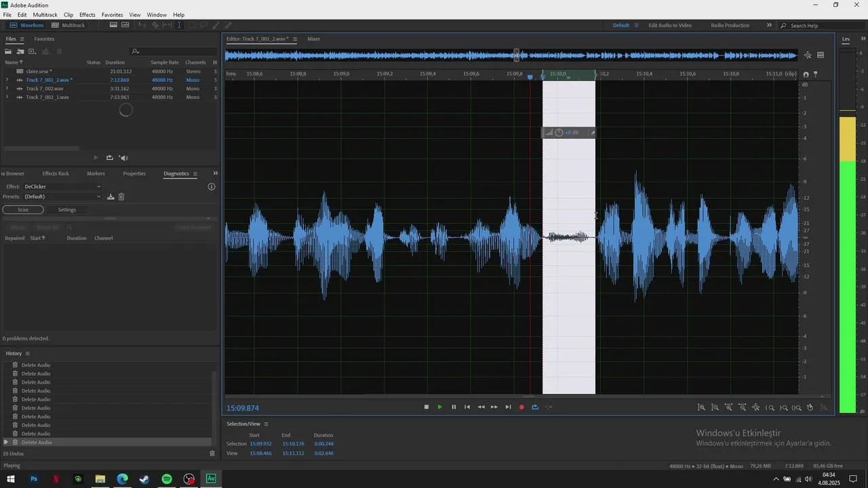The height and width of the screenshot is (488, 868).
Task: Select the Spot Healing Brush tool
Action: [x=229, y=25]
